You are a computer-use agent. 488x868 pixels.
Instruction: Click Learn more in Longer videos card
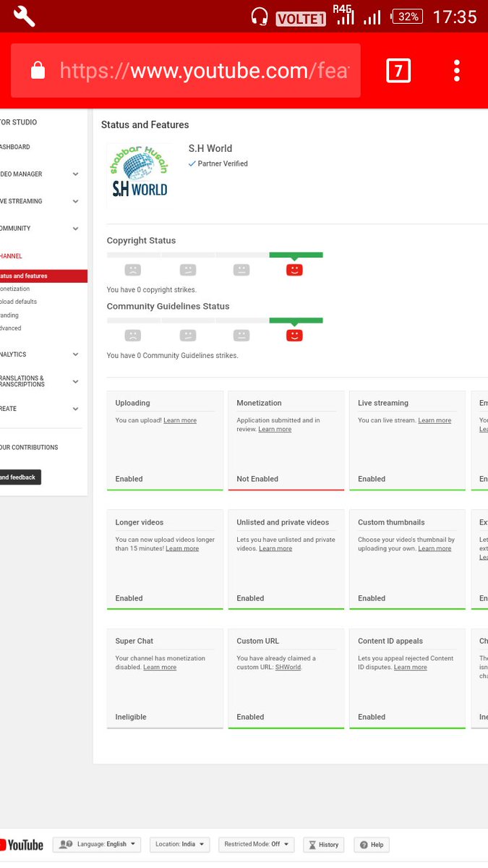coord(182,549)
